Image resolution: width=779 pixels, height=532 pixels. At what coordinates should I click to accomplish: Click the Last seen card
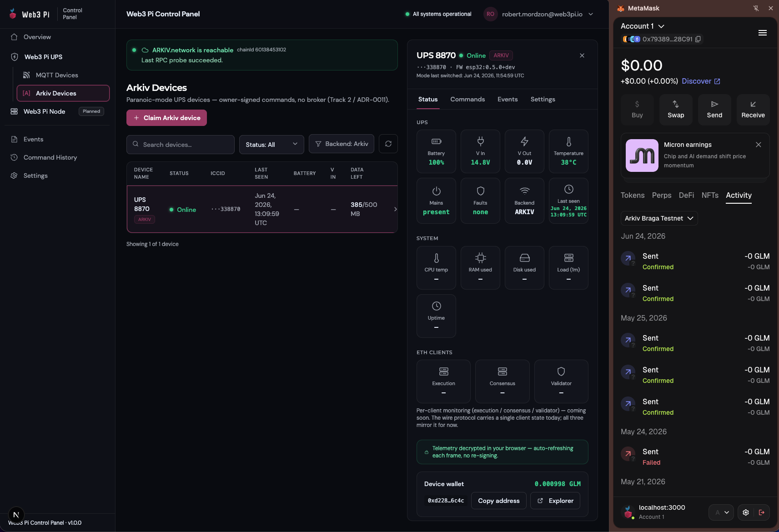coord(568,201)
